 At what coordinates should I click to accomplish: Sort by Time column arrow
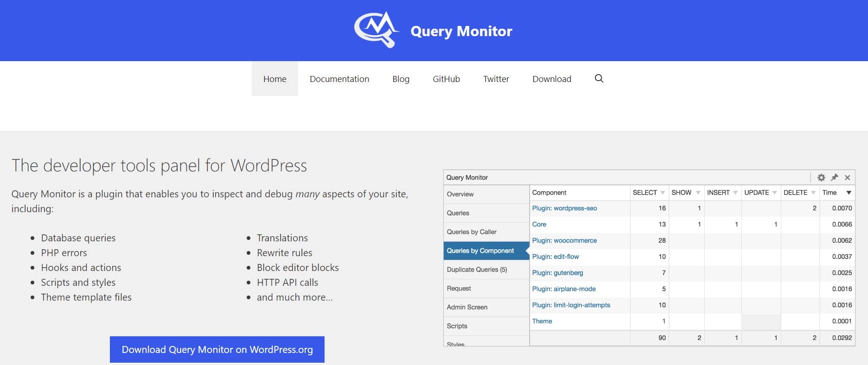pos(849,193)
